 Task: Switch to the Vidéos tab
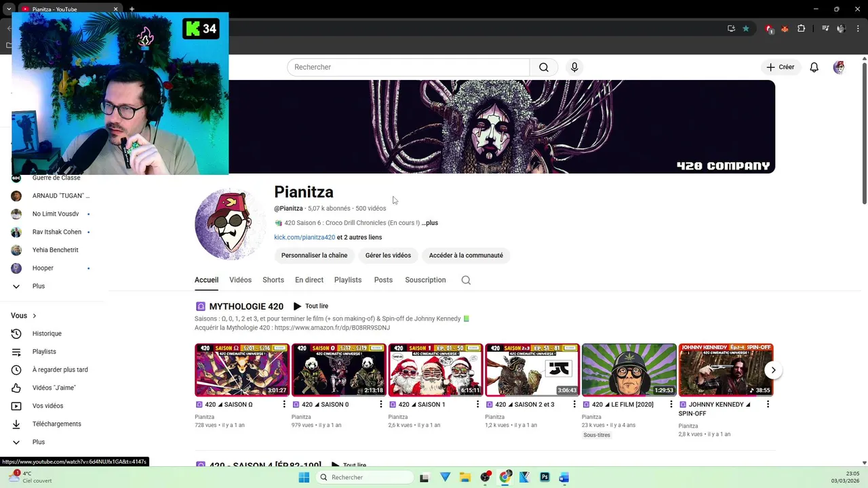(240, 280)
